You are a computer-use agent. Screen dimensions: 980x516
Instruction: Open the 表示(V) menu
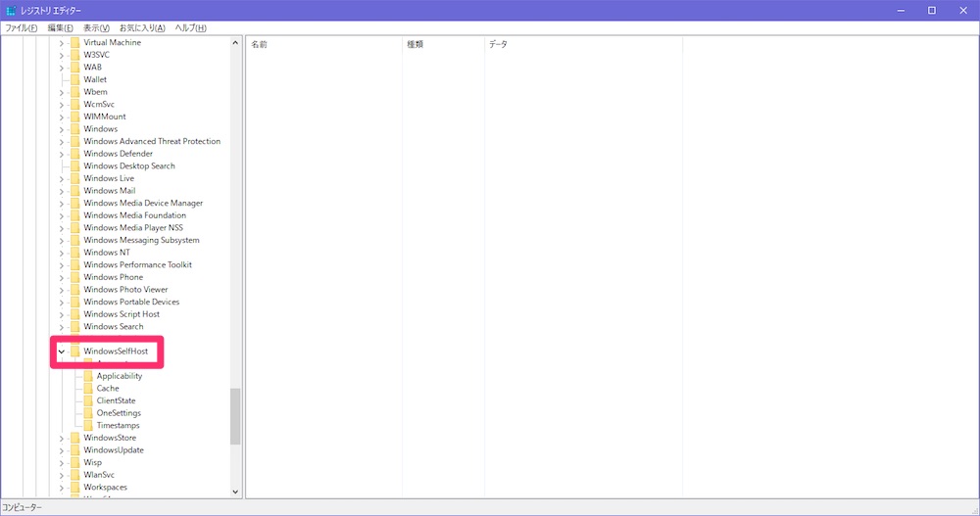pos(96,28)
